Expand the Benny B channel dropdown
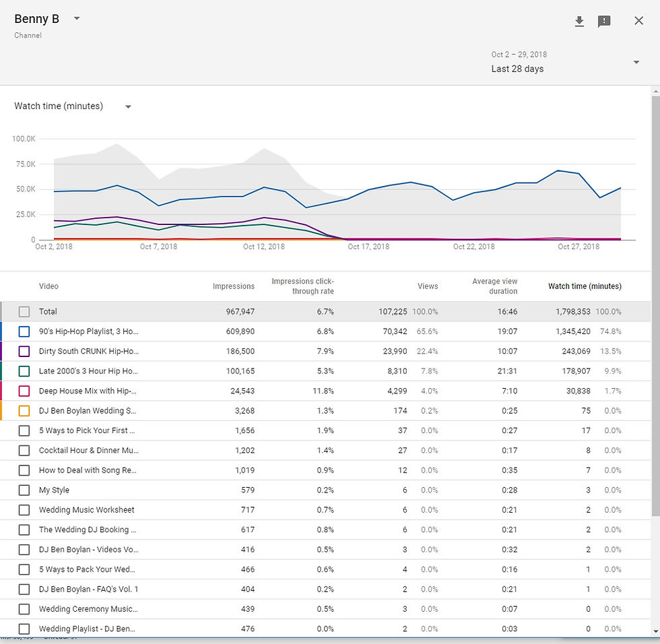The image size is (660, 644). pos(77,19)
